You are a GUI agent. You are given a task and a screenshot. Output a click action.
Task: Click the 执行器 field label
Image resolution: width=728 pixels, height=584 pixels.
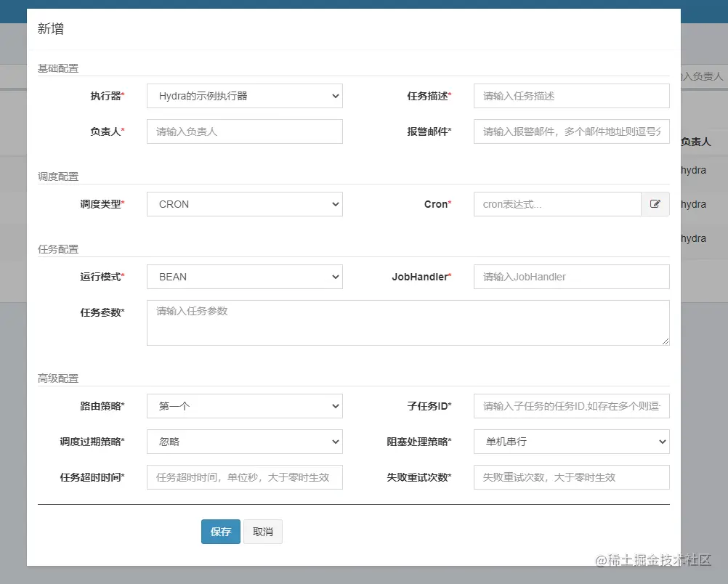(108, 96)
